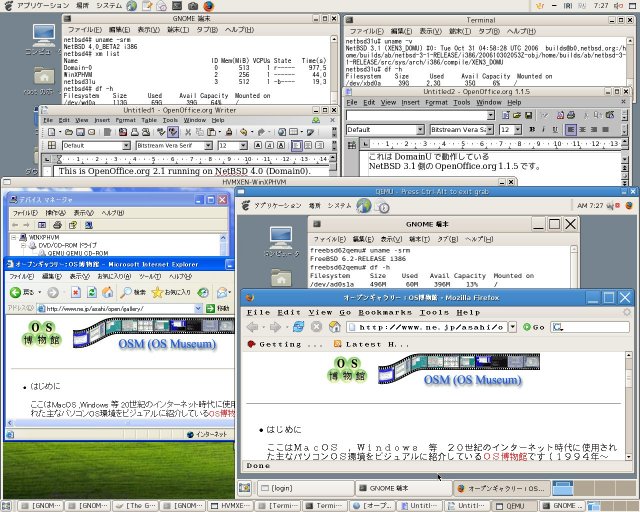Click Reload icon in Firefox toolbar

pyautogui.click(x=298, y=327)
